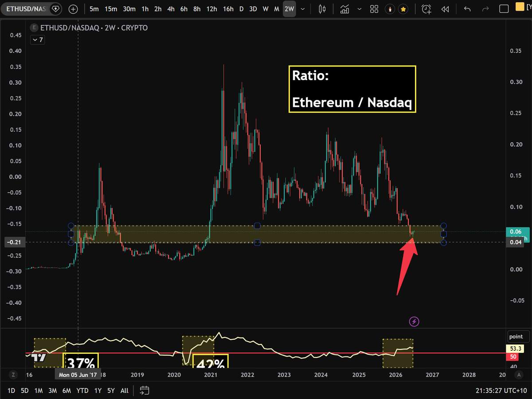The height and width of the screenshot is (399, 532).
Task: Toggle the A auto-scale button at bottom right
Action: 519,375
